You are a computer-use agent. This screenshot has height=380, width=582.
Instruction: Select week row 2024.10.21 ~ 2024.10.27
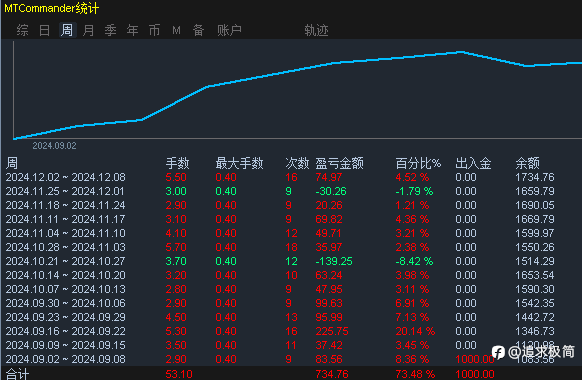tap(280, 261)
